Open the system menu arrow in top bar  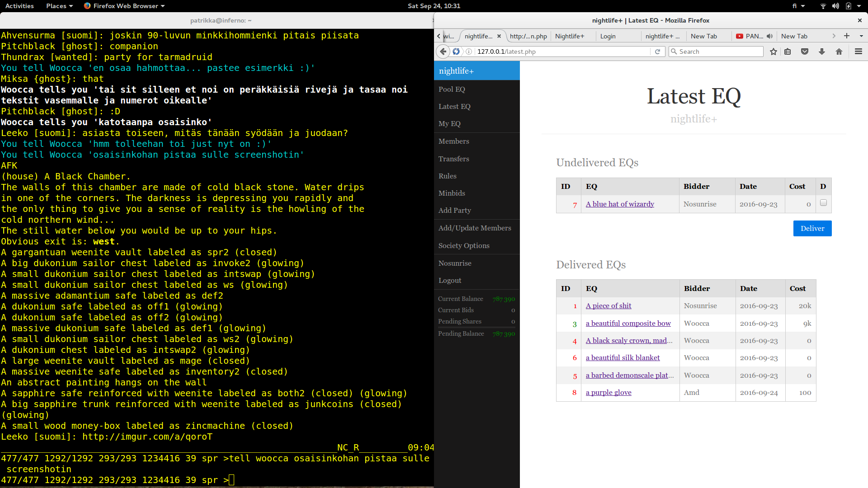859,6
